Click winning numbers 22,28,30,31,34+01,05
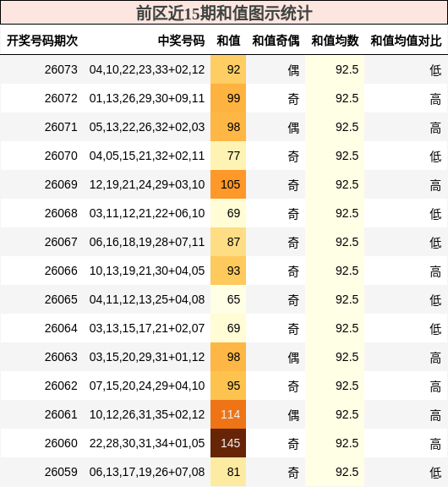The width and height of the screenshot is (448, 487). 147,443
